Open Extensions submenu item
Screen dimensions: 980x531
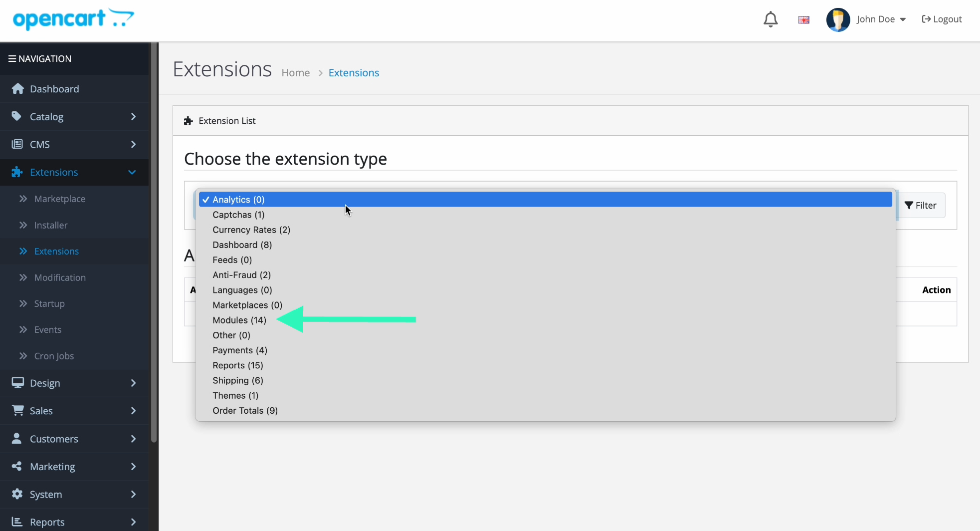(74, 251)
